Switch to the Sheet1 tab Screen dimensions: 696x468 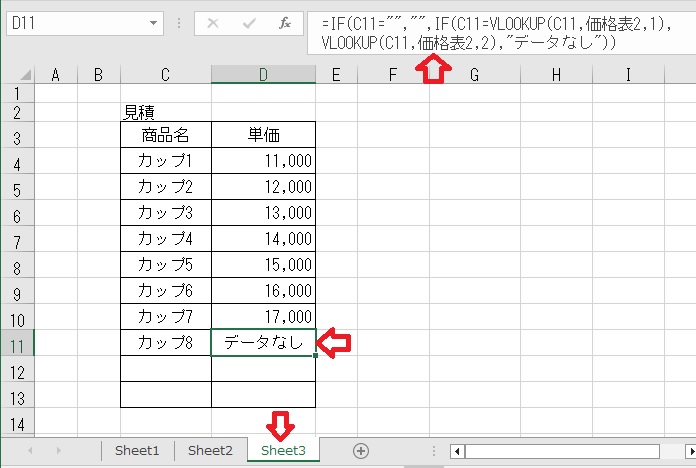(x=137, y=451)
